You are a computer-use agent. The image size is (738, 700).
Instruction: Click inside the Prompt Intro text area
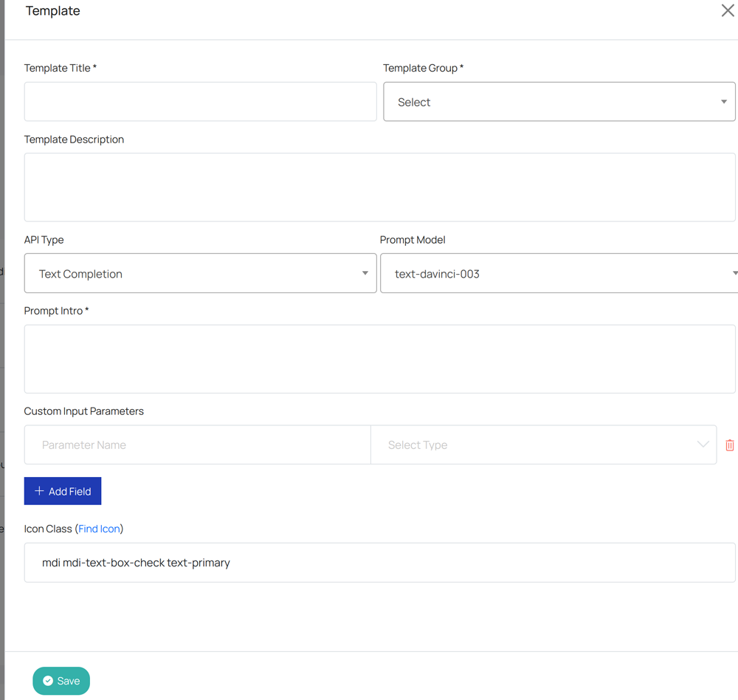click(379, 359)
